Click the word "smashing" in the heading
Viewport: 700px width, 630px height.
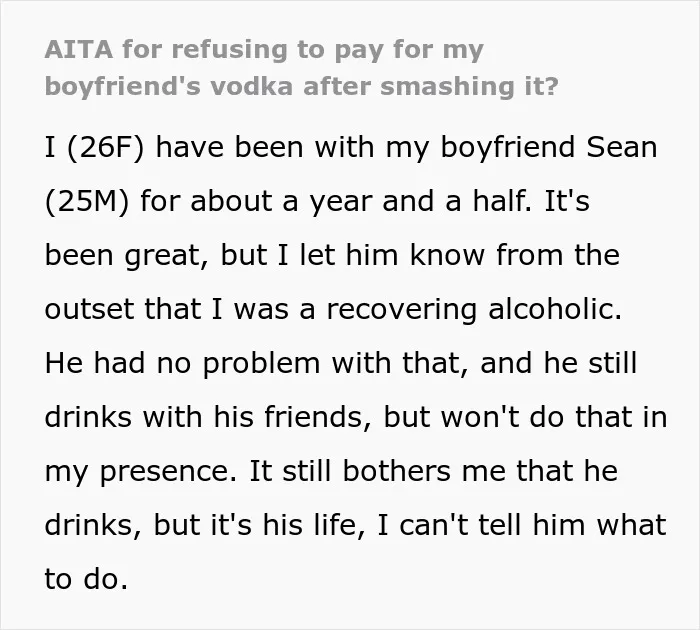pyautogui.click(x=447, y=86)
